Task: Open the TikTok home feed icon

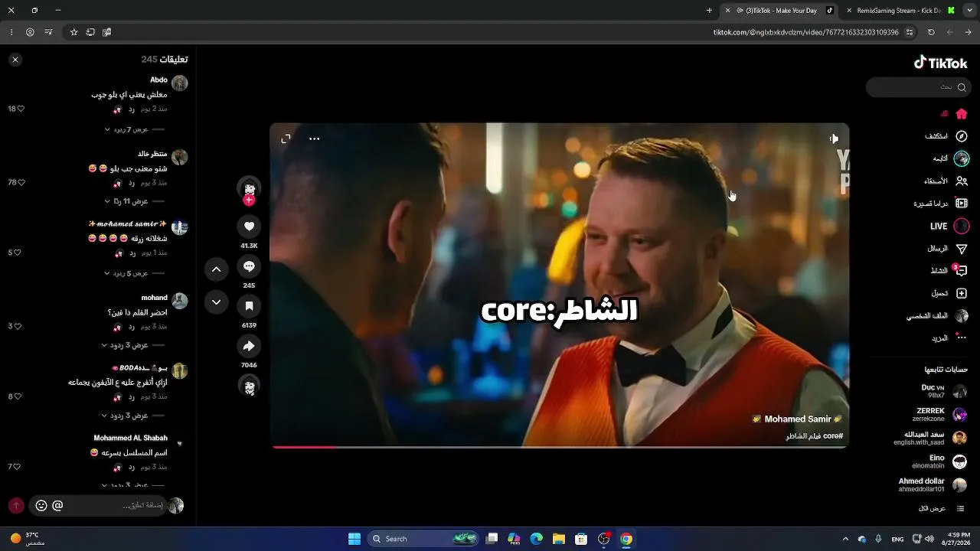Action: (x=962, y=114)
